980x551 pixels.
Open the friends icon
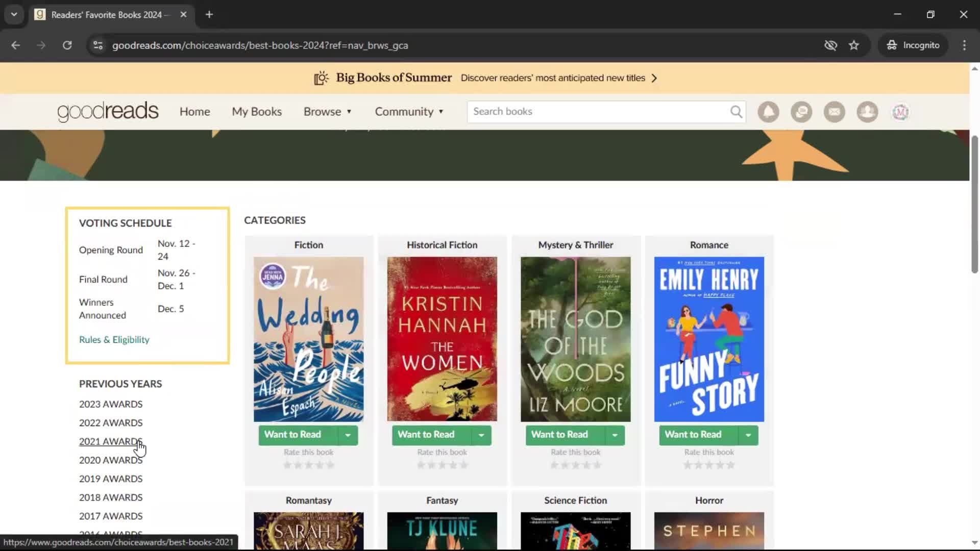867,112
